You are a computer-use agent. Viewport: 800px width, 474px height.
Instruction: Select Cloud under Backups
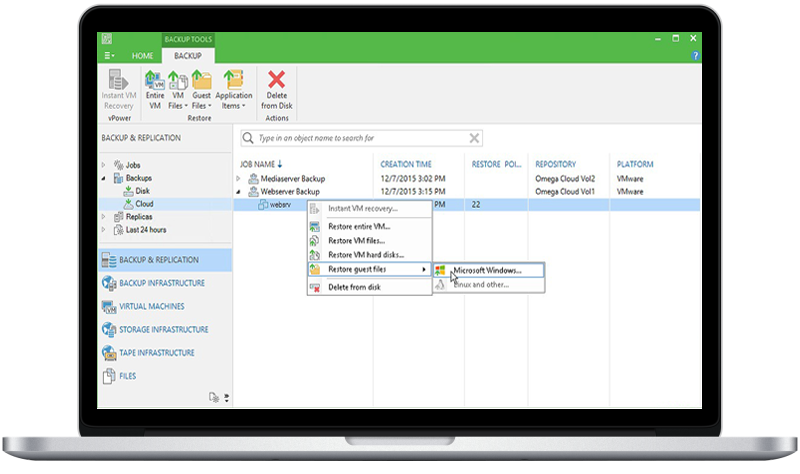pos(138,204)
